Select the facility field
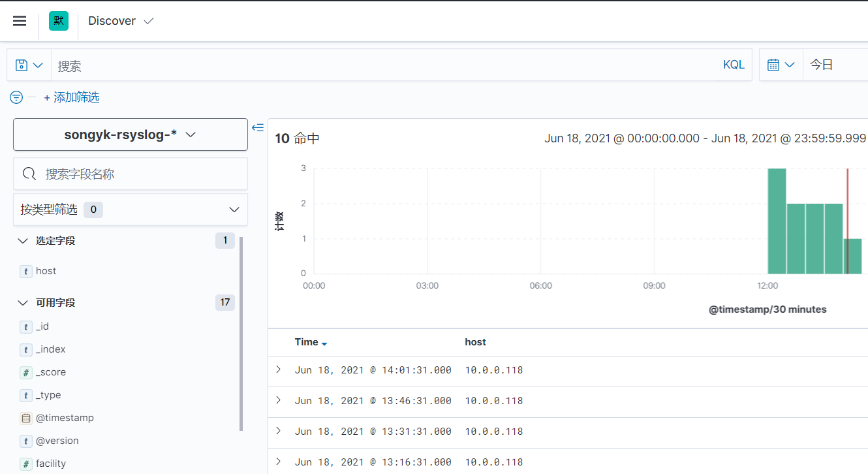The image size is (868, 474). [51, 464]
